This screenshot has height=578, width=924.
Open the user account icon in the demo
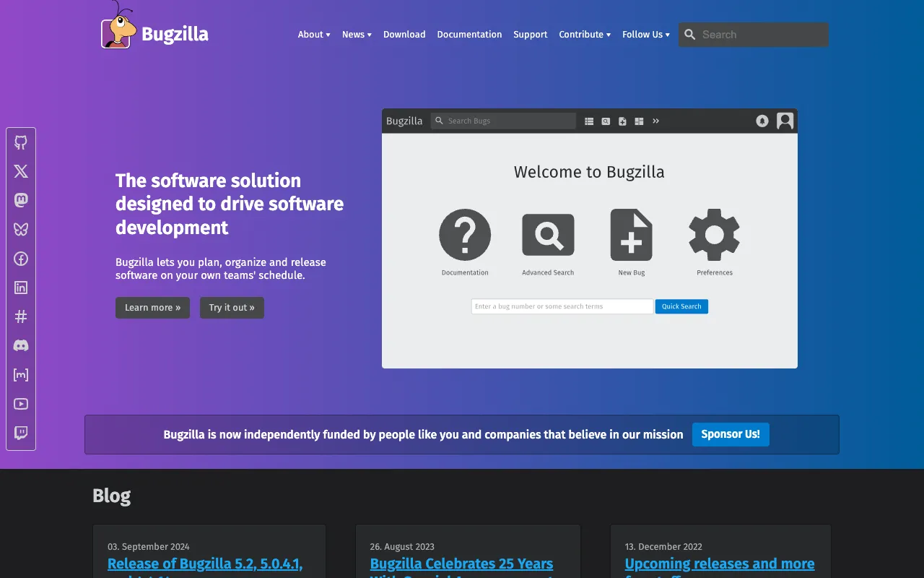[785, 121]
